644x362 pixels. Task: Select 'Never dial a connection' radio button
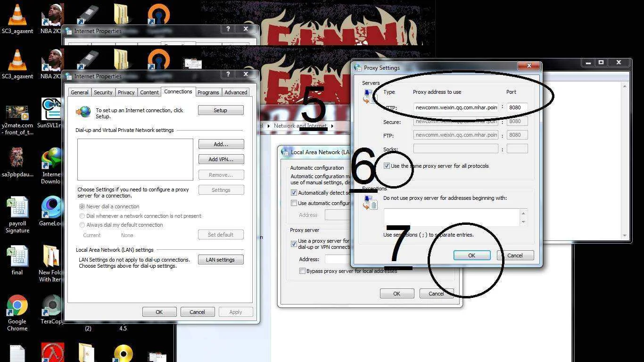pos(82,206)
